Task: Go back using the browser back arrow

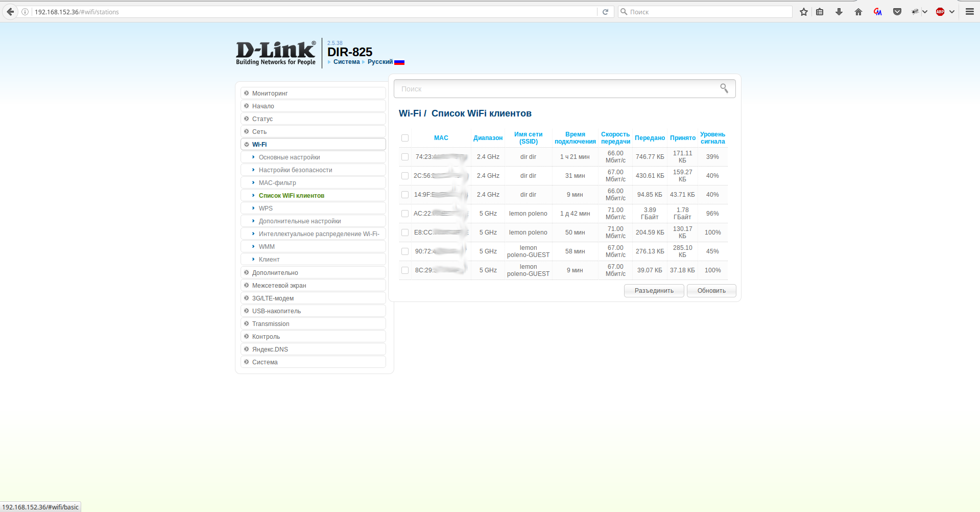Action: [10, 12]
